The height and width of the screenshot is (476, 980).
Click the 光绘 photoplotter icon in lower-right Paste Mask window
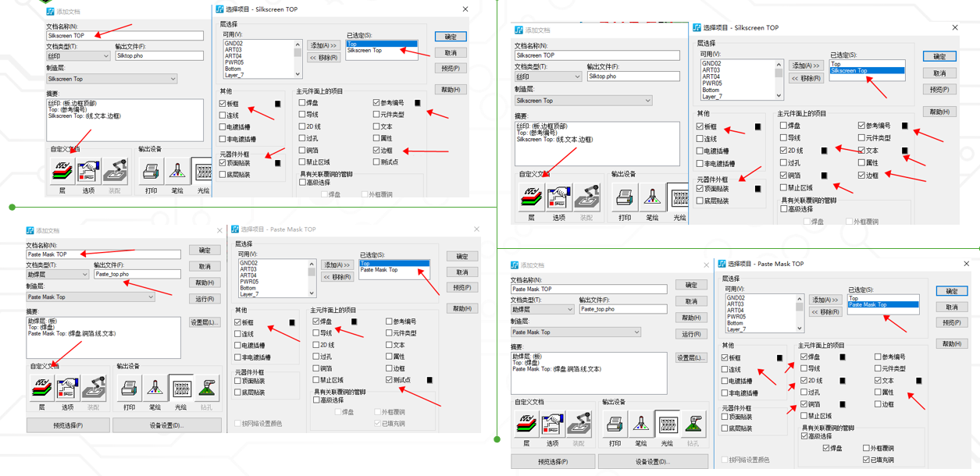667,424
